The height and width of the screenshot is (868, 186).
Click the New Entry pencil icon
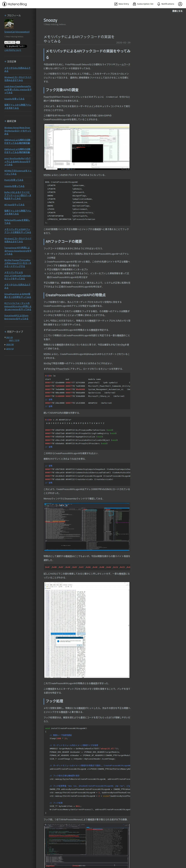point(116,4)
